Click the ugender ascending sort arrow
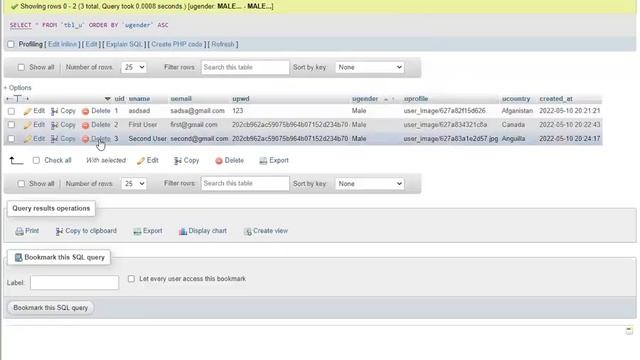The image size is (640, 360). [x=386, y=99]
